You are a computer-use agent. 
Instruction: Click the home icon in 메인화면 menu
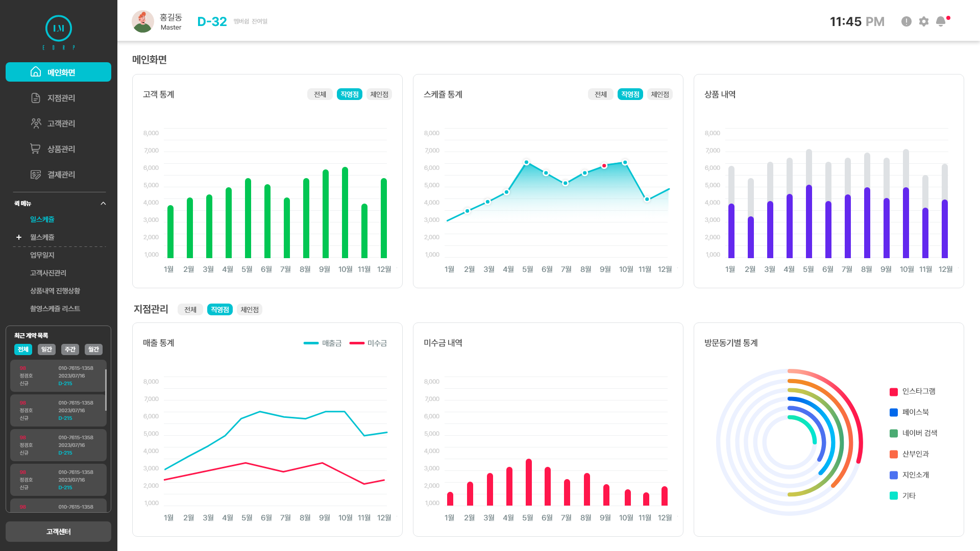pos(36,72)
